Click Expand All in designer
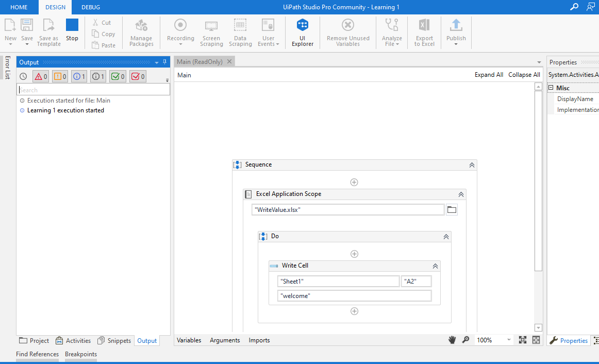599x364 pixels. pos(489,75)
